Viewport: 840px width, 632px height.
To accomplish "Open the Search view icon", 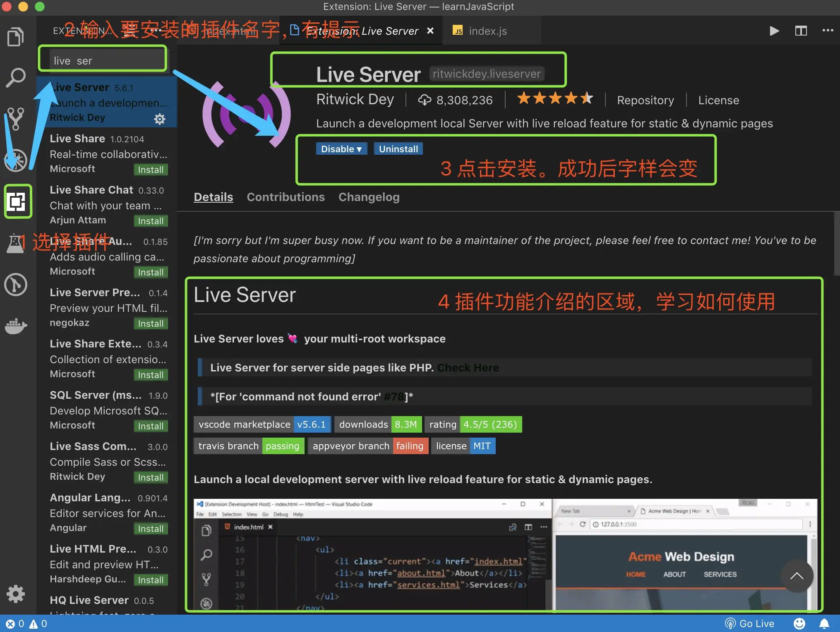I will coord(16,77).
